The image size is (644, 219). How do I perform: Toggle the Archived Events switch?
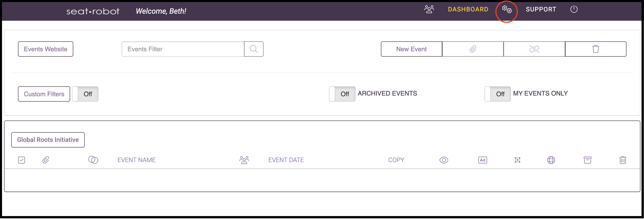coord(342,94)
